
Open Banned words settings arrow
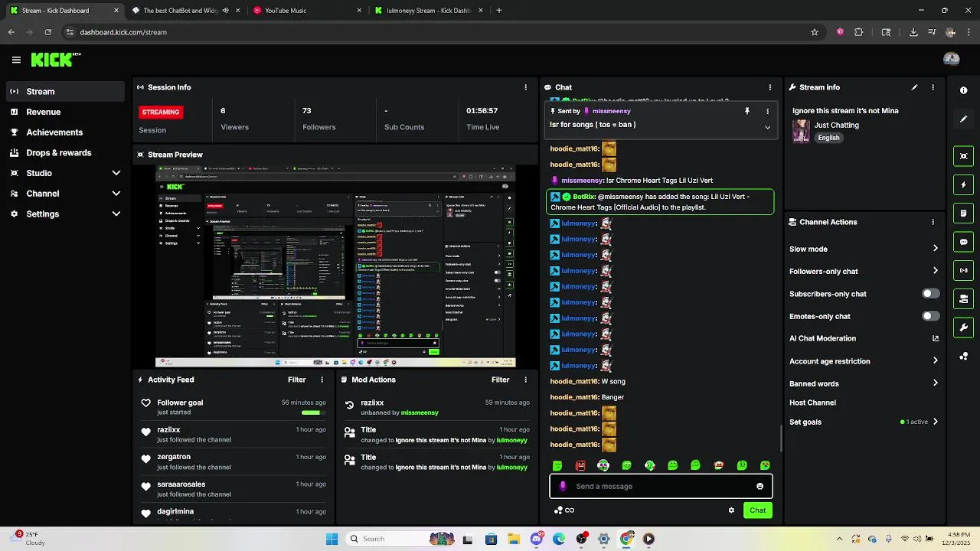click(x=935, y=383)
